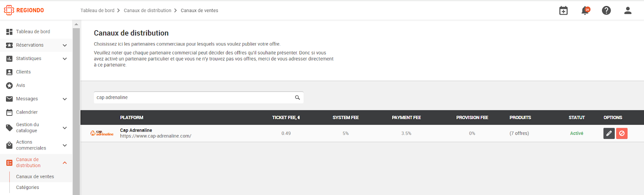Viewport: 644px width, 195px height.
Task: Collapse the Canaux de distribution chevron
Action: (65, 163)
